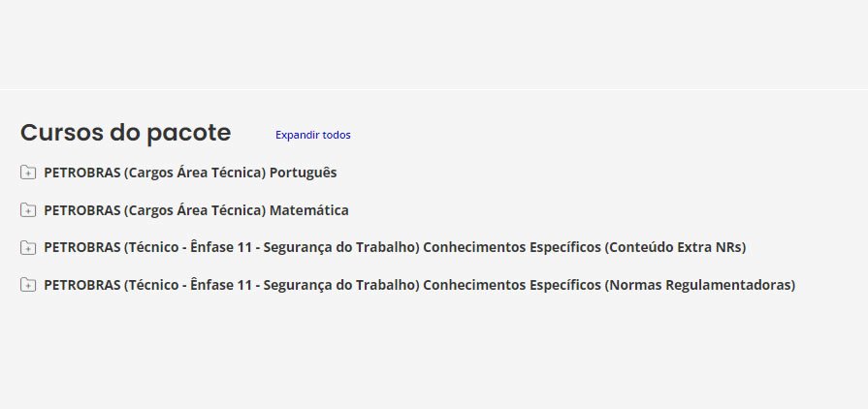Click folder icon for Conteúdo Extra NRs course
This screenshot has width=868, height=409.
tap(28, 248)
